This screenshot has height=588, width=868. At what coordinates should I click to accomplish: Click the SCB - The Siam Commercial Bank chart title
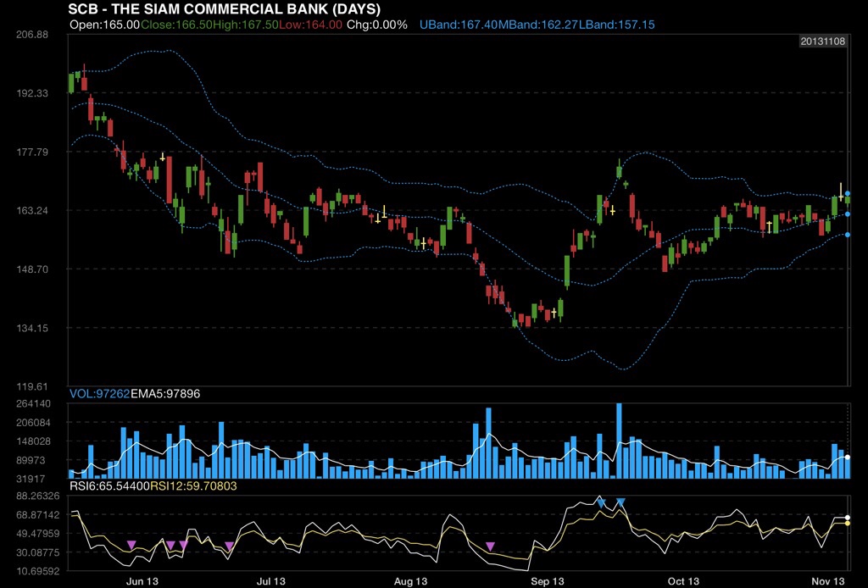tap(224, 8)
